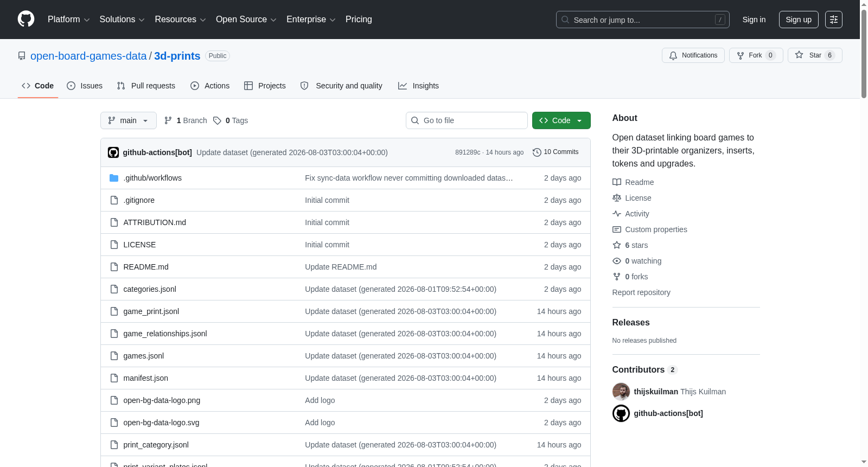Expand the Solutions menu
This screenshot has width=868, height=467.
click(122, 20)
